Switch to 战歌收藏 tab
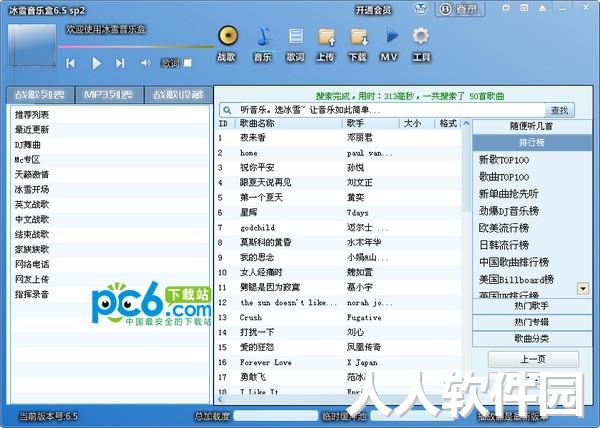Screen dimensions: 600x428 (x=178, y=95)
